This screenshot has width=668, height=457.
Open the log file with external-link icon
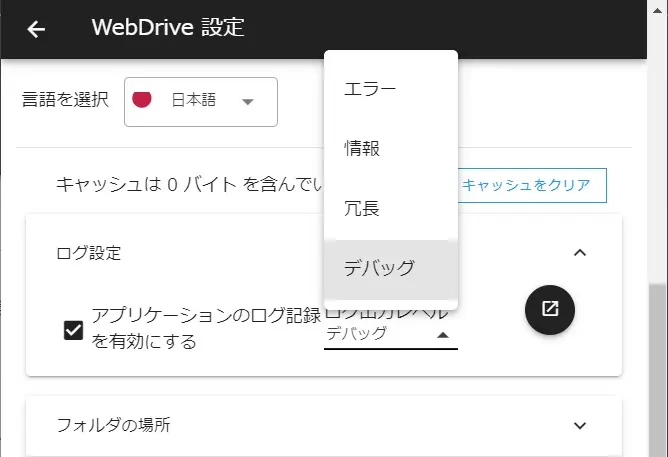tap(549, 309)
